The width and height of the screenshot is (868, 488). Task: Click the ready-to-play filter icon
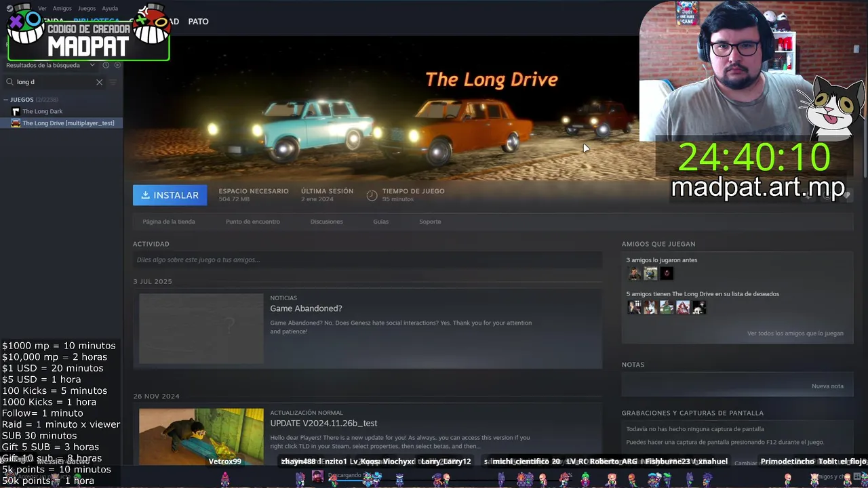[117, 65]
